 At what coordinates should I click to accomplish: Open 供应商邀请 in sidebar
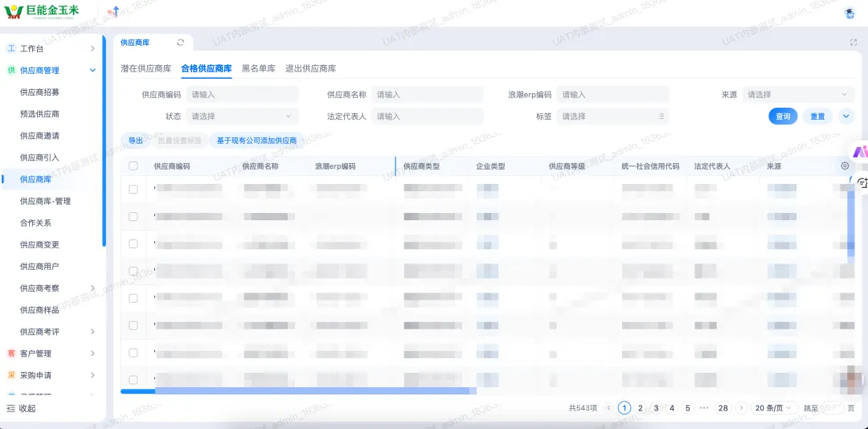(40, 136)
